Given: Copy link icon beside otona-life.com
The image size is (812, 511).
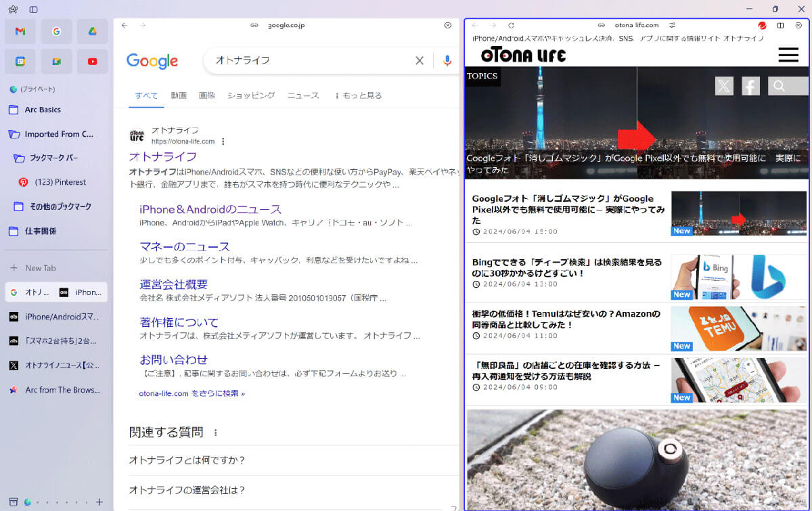Looking at the screenshot, I should [x=602, y=25].
